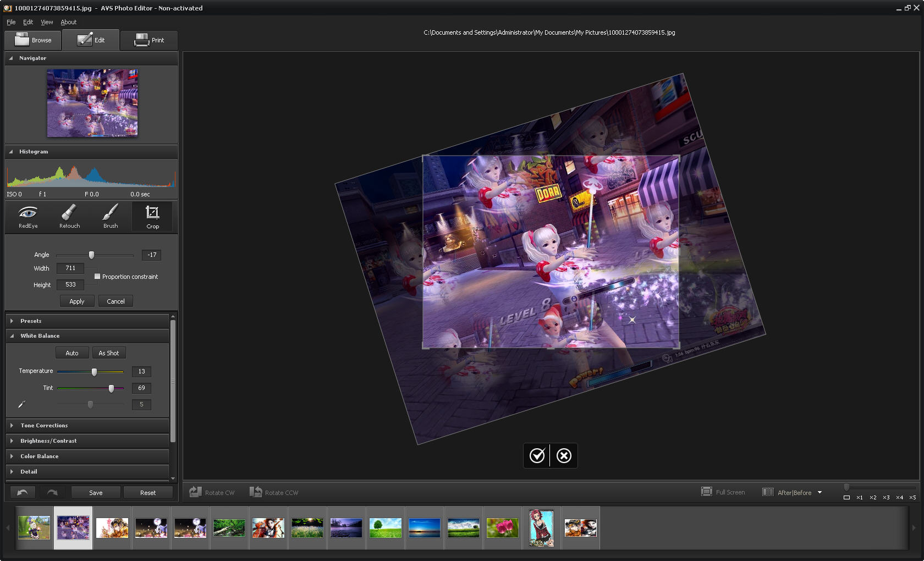Open the About menu
Image resolution: width=924 pixels, height=561 pixels.
pyautogui.click(x=68, y=22)
